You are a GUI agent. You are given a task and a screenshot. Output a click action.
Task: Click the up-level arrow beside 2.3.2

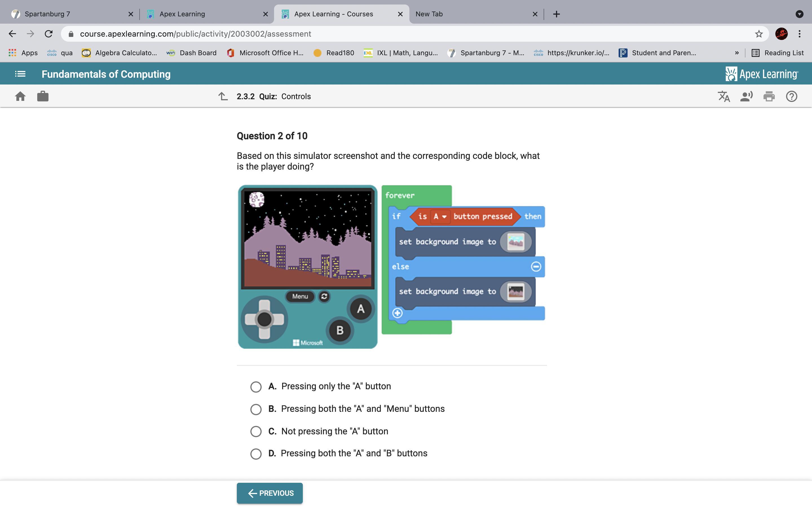click(223, 97)
